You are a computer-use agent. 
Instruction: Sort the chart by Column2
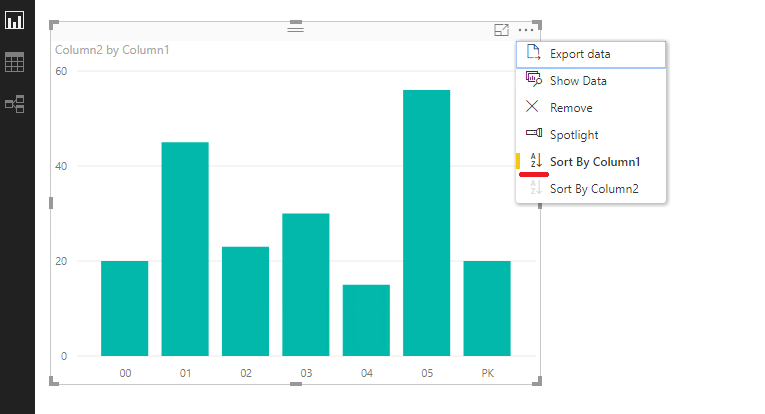(591, 189)
